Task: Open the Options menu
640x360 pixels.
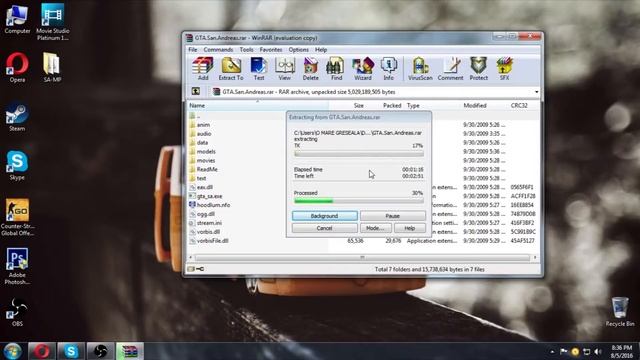Action: [299, 49]
